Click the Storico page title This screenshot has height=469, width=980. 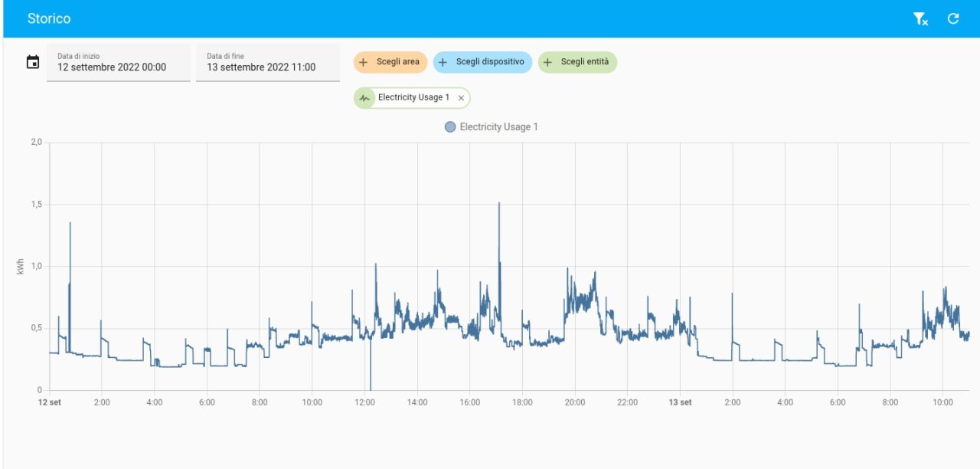coord(49,19)
